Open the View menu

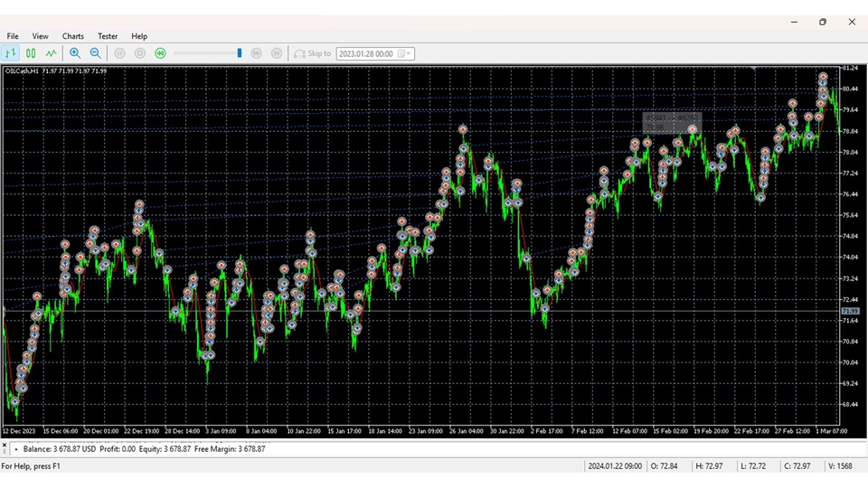(41, 36)
